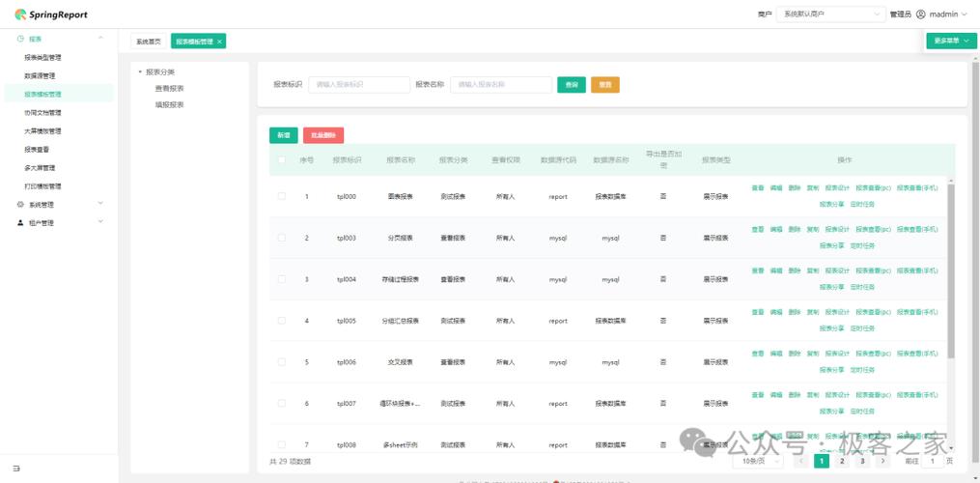
Task: Go to previous pagination page arrow
Action: (802, 461)
